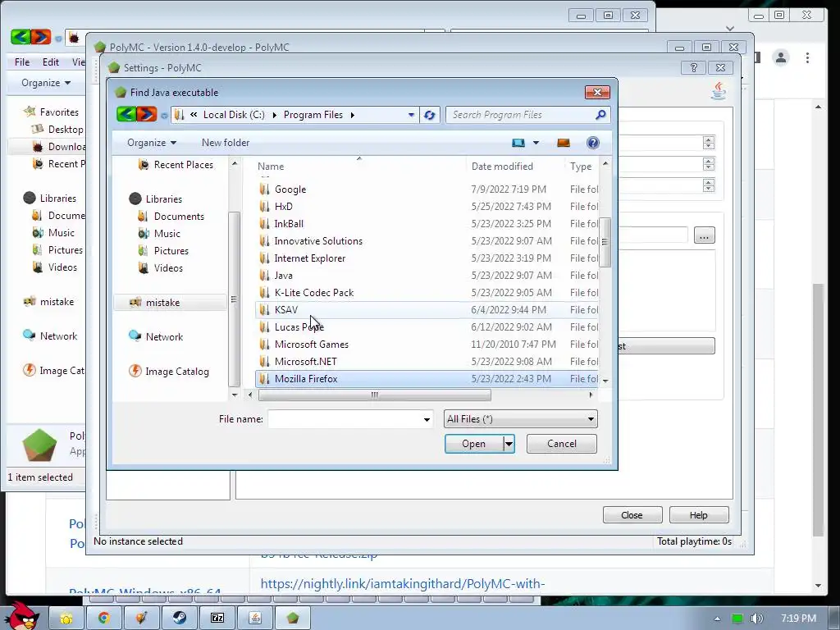Click Network icon in dialog sidebar
The height and width of the screenshot is (630, 840).
pos(135,336)
